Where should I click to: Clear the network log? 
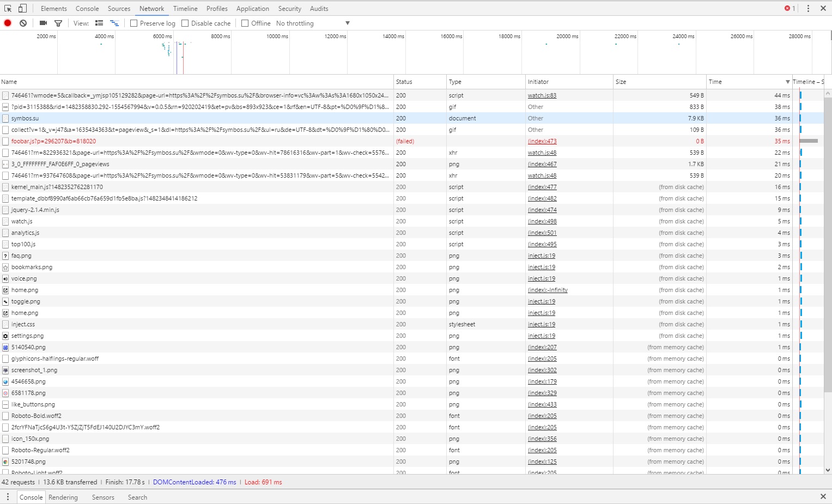23,23
